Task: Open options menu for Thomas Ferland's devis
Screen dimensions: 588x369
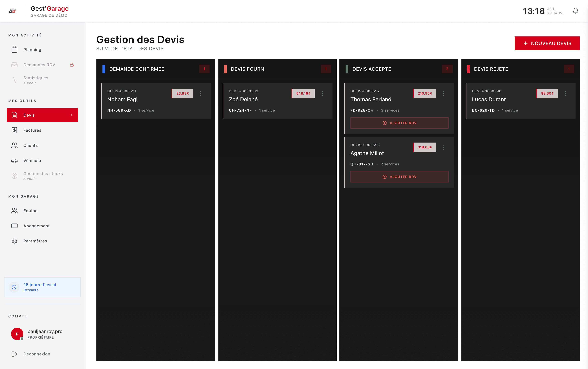Action: coord(444,93)
